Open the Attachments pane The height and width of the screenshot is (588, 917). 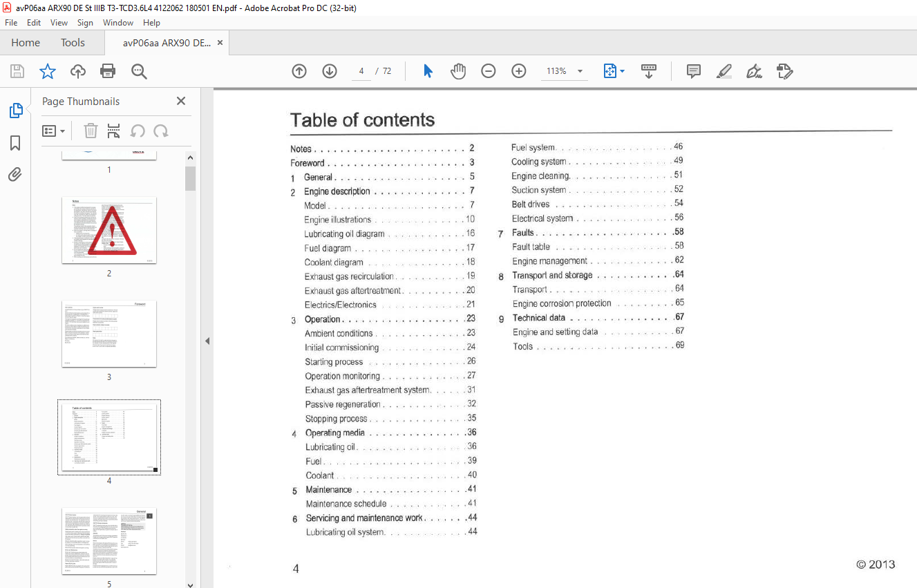click(15, 174)
